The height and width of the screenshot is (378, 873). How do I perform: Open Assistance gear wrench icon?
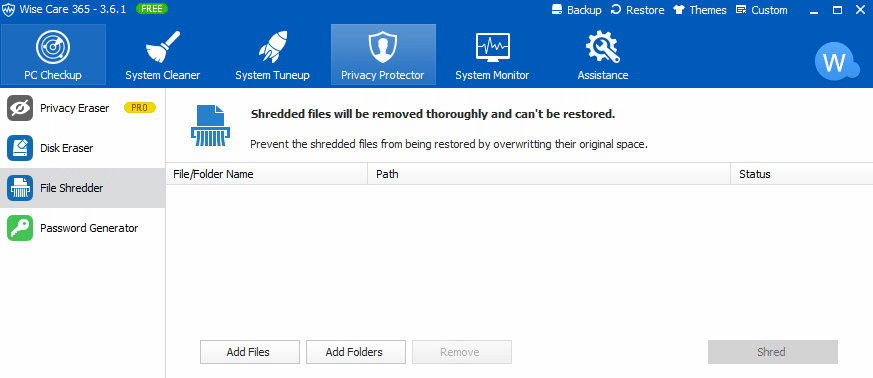603,47
